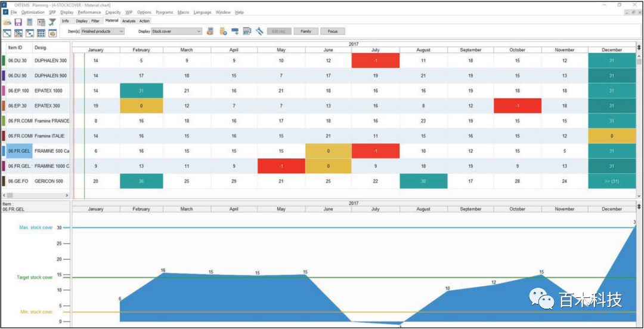644x329 pixels.
Task: Click the calculator icon next to save
Action: click(30, 22)
